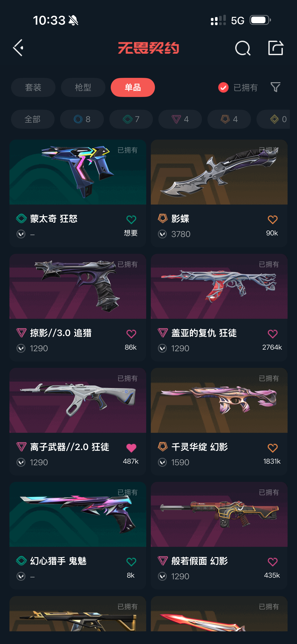This screenshot has height=644, width=297.
Task: Switch to the 套装 tab
Action: click(33, 88)
